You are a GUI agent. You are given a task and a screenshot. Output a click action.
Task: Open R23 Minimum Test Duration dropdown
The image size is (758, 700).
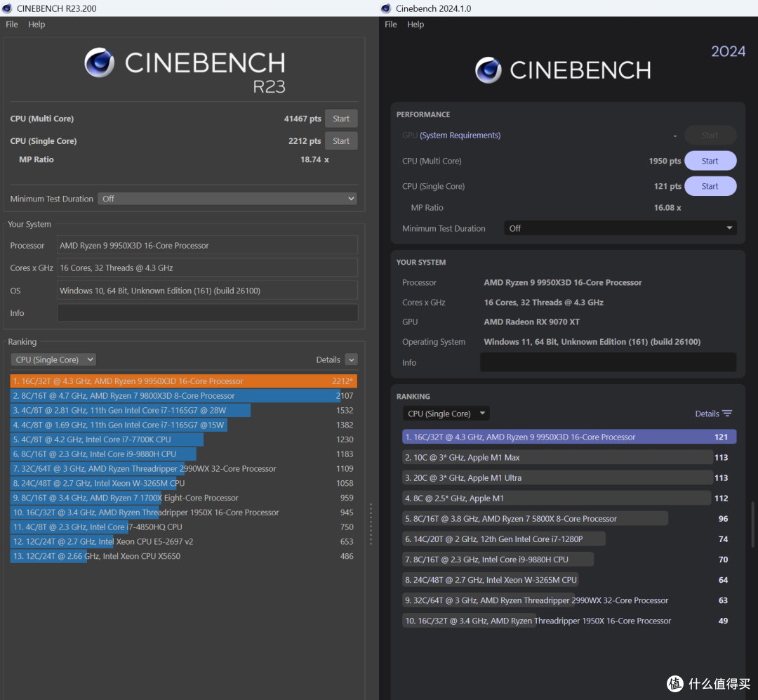pos(227,199)
